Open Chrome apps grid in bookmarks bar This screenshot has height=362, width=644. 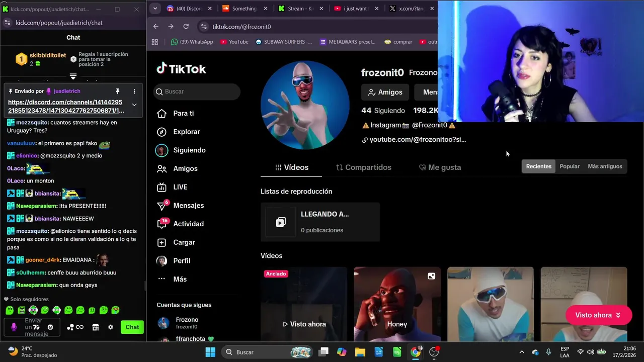tap(155, 42)
